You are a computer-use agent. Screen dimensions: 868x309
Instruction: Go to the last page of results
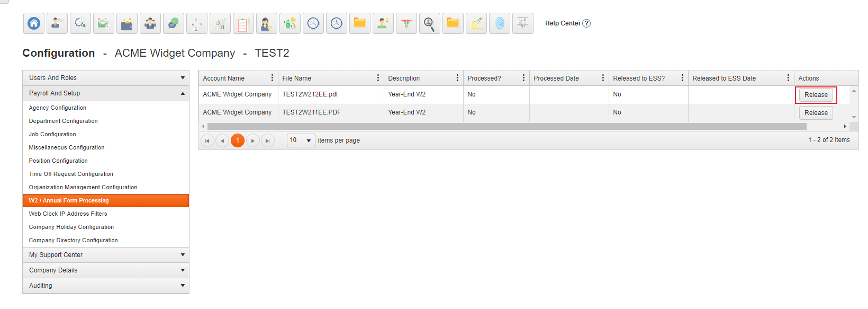coord(268,140)
